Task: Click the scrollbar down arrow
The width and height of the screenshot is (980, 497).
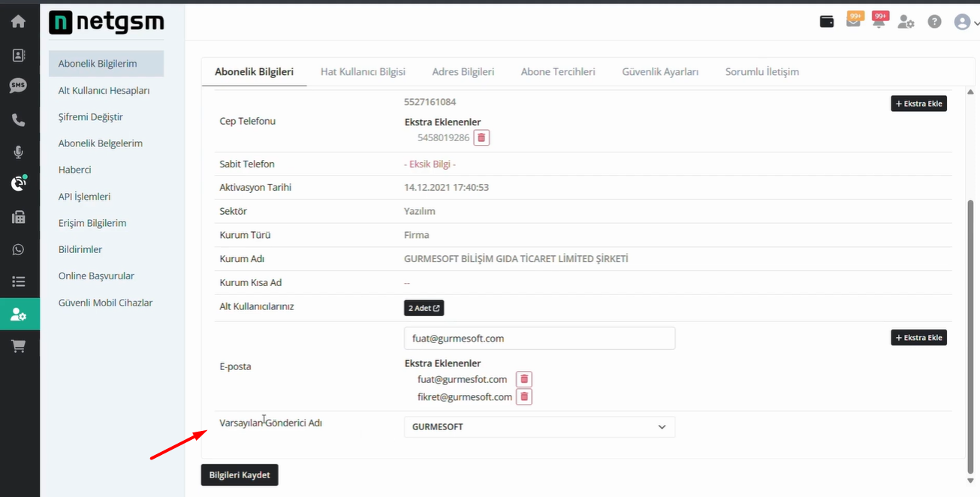Action: (971, 480)
